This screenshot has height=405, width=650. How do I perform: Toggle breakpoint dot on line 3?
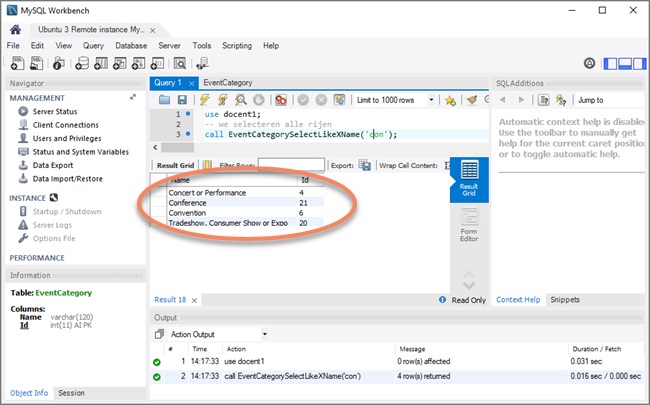[x=188, y=134]
